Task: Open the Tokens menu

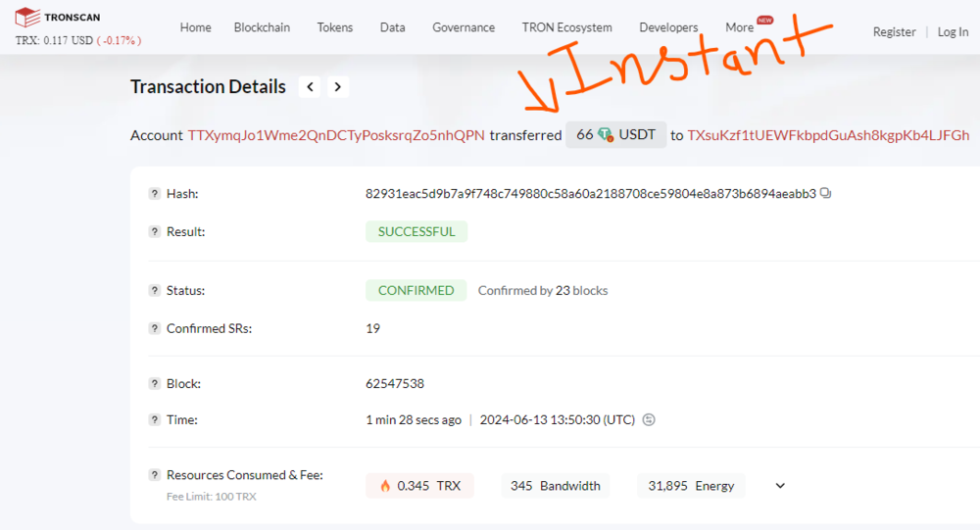Action: [335, 27]
